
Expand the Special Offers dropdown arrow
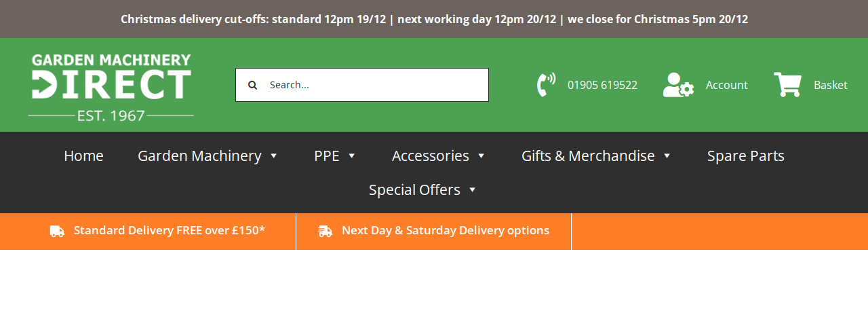(x=473, y=189)
